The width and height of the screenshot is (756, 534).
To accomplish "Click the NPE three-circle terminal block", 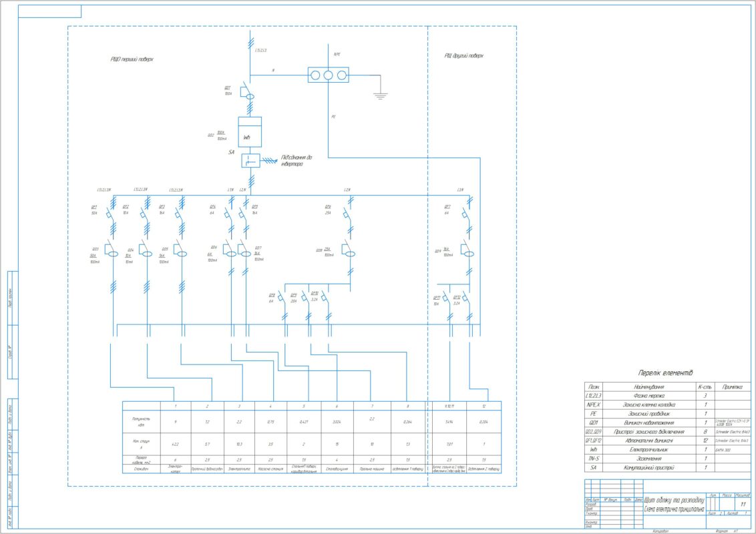I will (328, 75).
